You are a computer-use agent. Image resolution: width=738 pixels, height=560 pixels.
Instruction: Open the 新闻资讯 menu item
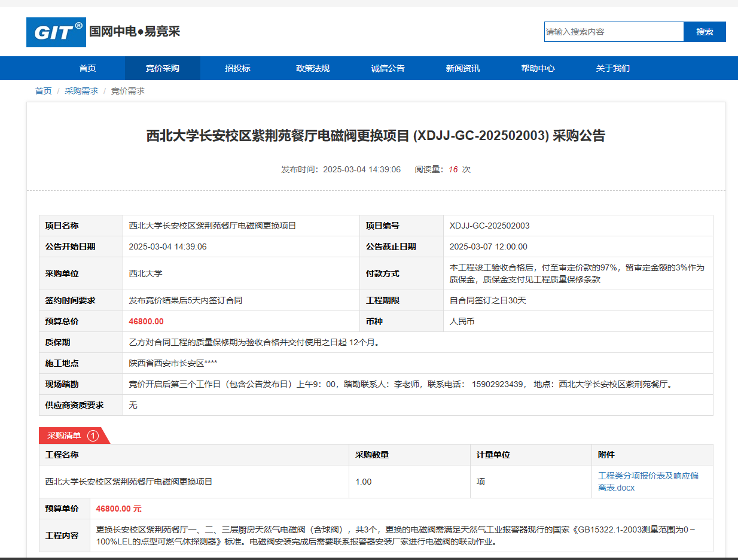pyautogui.click(x=462, y=68)
